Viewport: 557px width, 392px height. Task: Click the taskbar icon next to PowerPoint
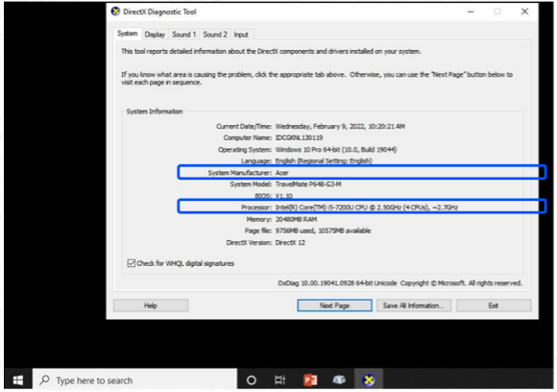339,380
